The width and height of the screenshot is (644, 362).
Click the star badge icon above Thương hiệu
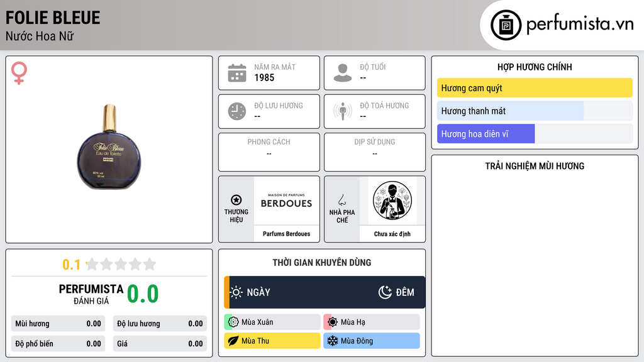point(236,200)
